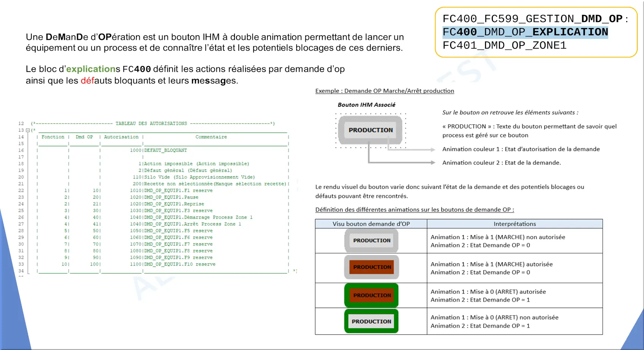Click the Visu bouton demande d'OP table header
The width and height of the screenshot is (644, 350).
[371, 224]
